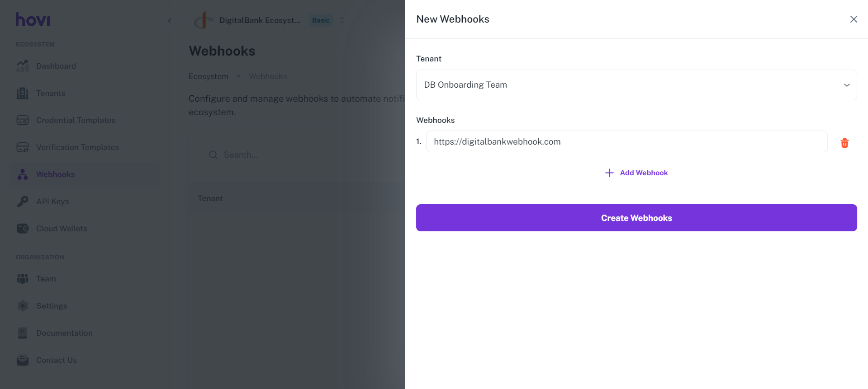Click the red trash icon for webhook 1
868x389 pixels.
point(844,143)
